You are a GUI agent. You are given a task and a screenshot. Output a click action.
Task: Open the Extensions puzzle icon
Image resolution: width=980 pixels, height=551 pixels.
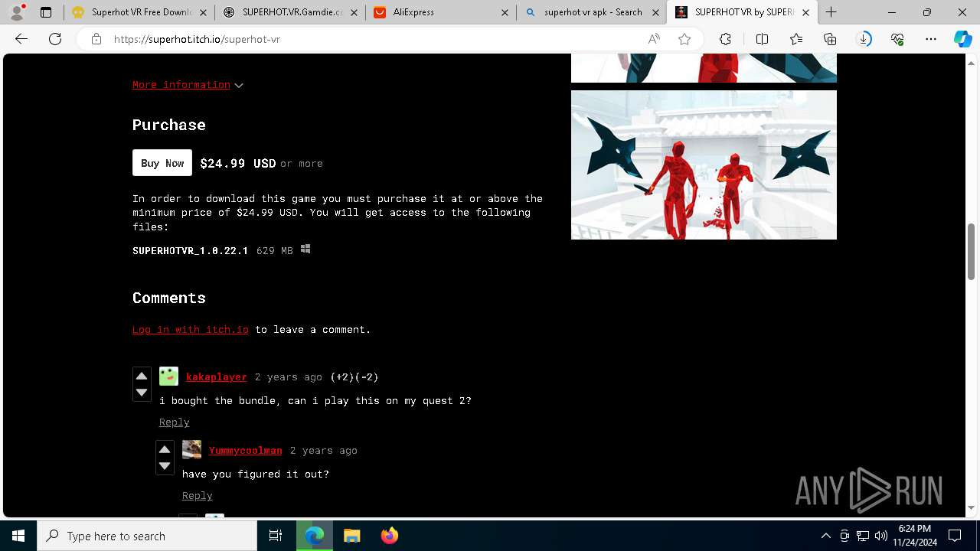pos(725,39)
